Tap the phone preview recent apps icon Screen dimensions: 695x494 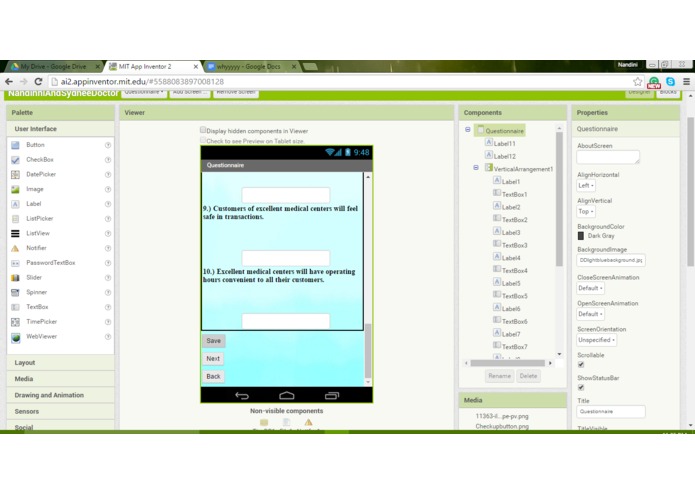[332, 395]
